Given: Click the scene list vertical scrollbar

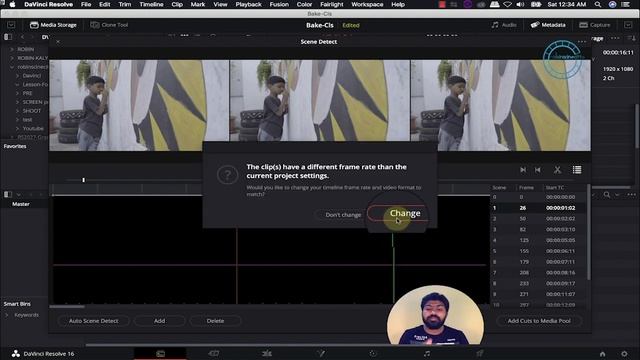Looking at the screenshot, I should (589, 232).
